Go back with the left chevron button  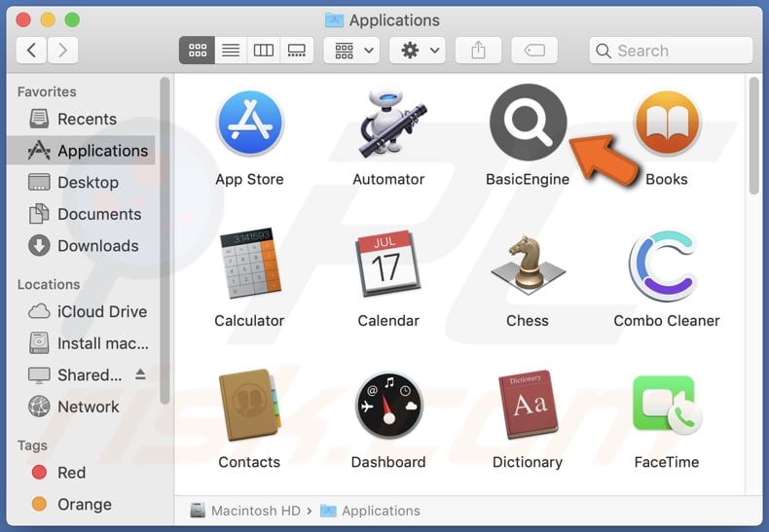click(x=32, y=50)
